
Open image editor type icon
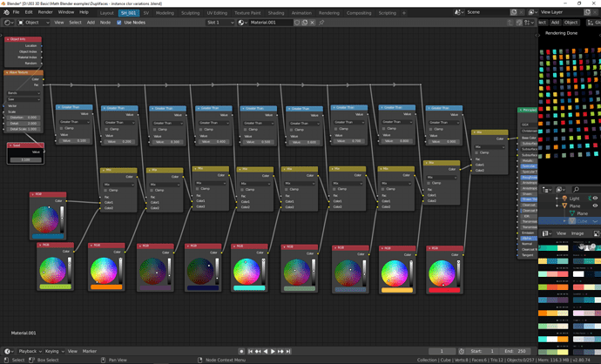click(547, 233)
